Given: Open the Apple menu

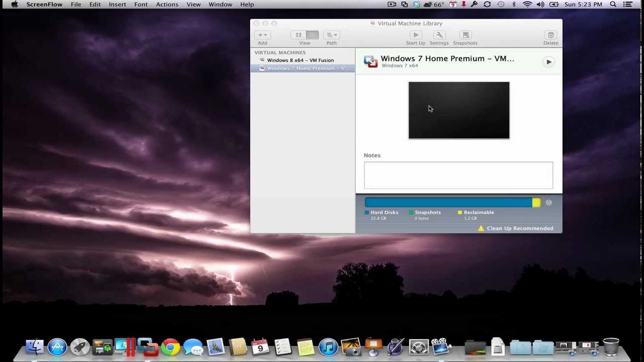Looking at the screenshot, I should pos(15,5).
